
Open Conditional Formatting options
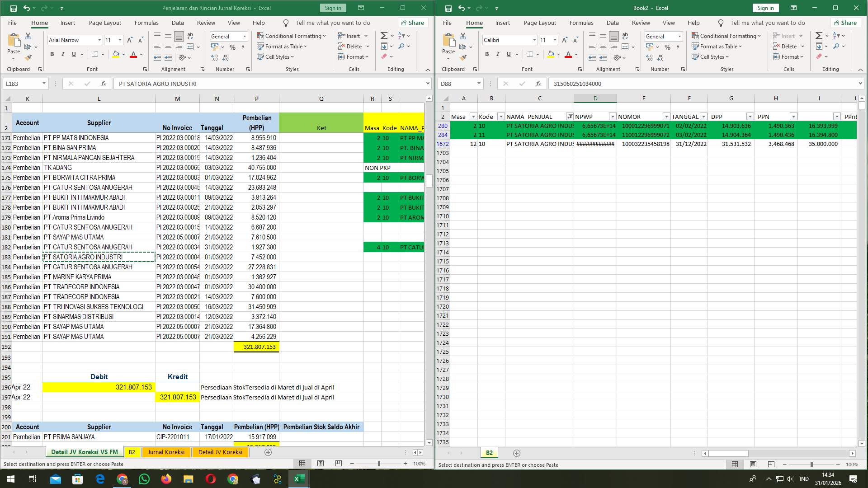[292, 36]
